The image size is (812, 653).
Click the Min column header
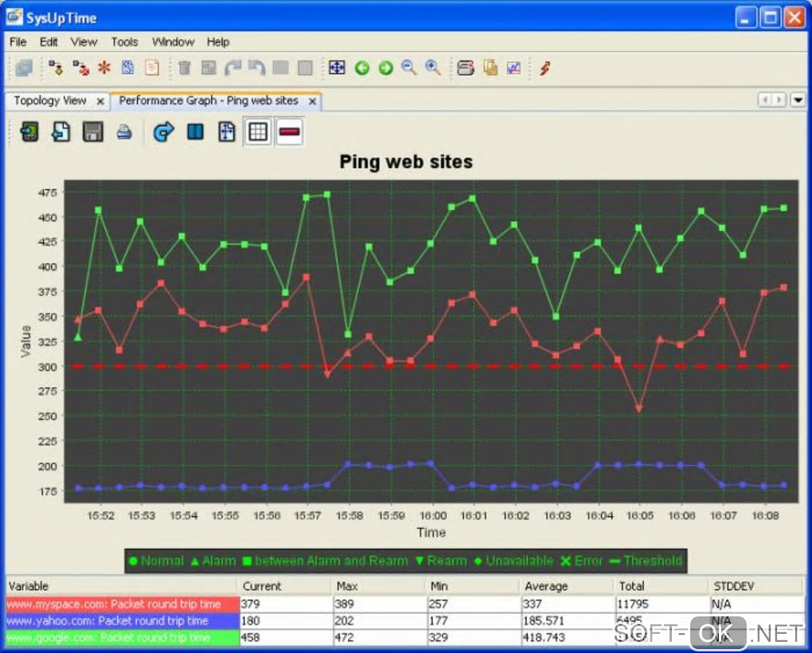474,586
